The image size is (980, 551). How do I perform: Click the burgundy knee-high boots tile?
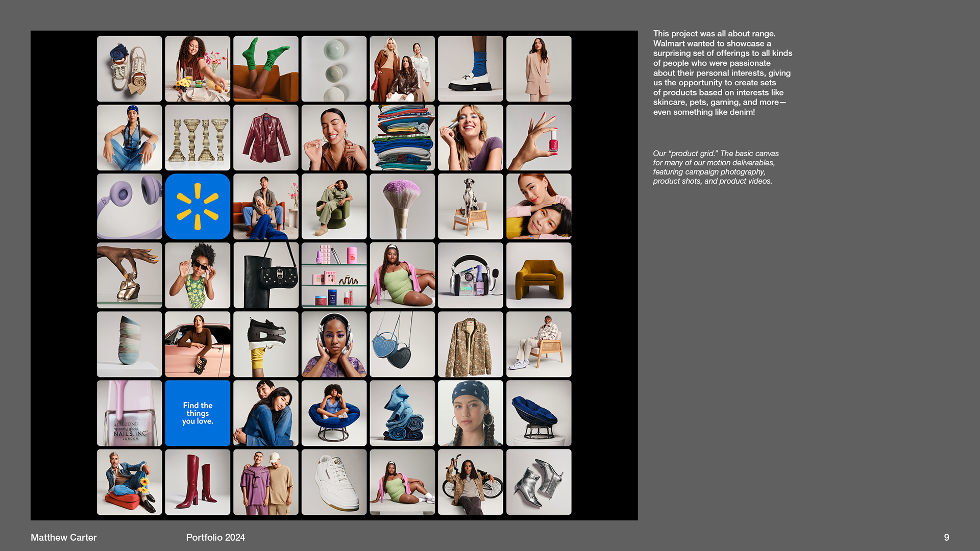pos(198,482)
